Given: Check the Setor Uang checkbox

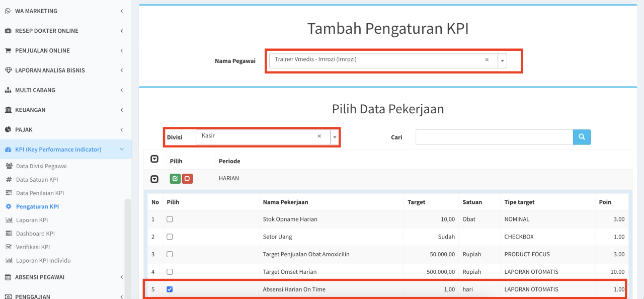Looking at the screenshot, I should 170,237.
